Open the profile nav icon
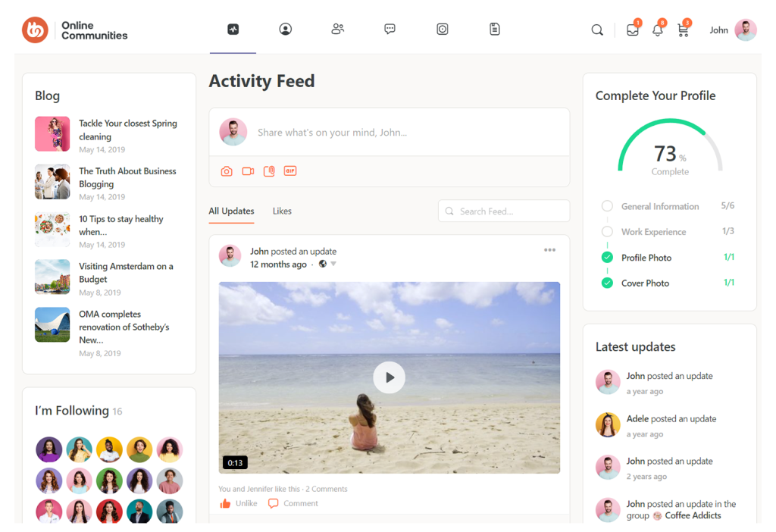 pos(285,30)
